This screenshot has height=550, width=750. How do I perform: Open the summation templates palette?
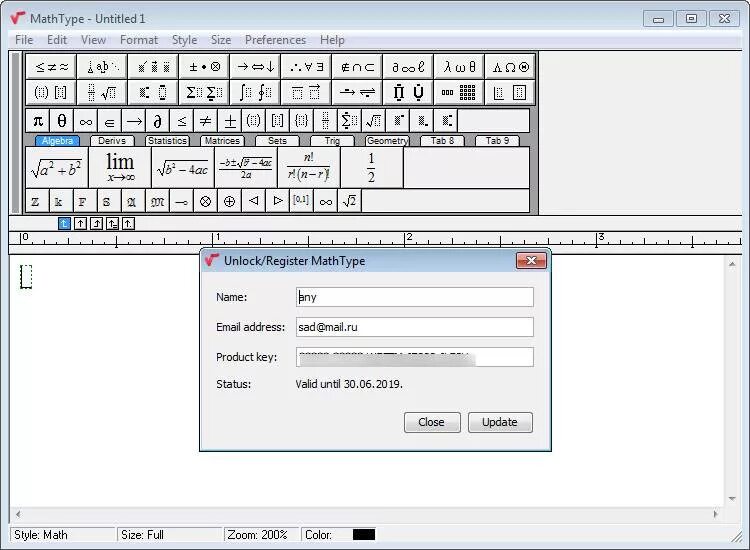205,92
